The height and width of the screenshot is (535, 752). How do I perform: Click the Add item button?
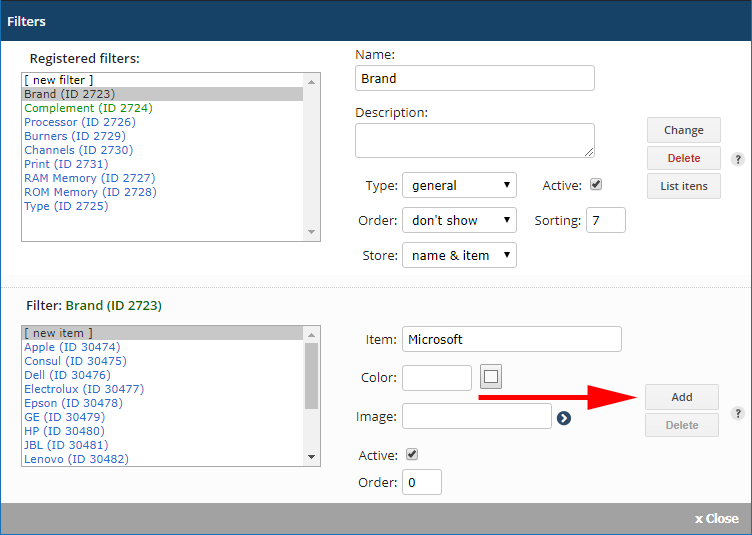682,397
